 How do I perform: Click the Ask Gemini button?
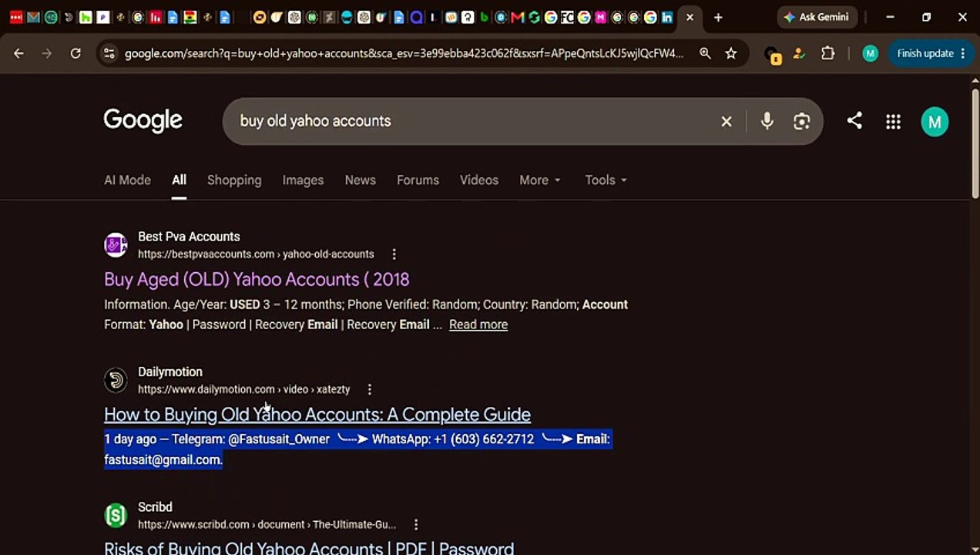817,17
